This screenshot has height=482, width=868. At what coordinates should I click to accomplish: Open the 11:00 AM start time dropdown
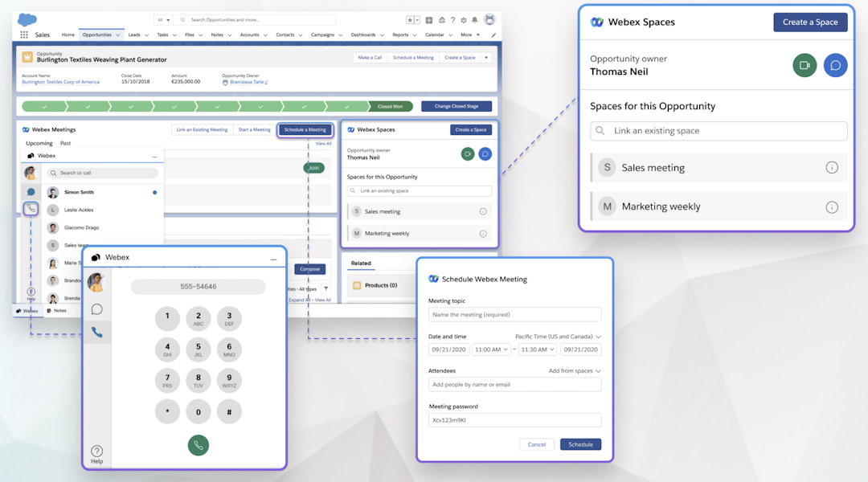pyautogui.click(x=492, y=349)
